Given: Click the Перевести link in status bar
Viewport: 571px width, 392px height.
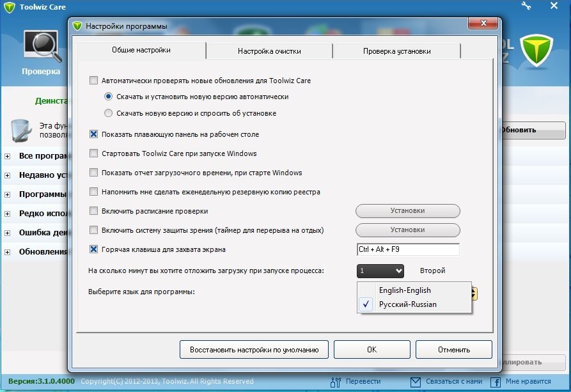Looking at the screenshot, I should pyautogui.click(x=363, y=381).
